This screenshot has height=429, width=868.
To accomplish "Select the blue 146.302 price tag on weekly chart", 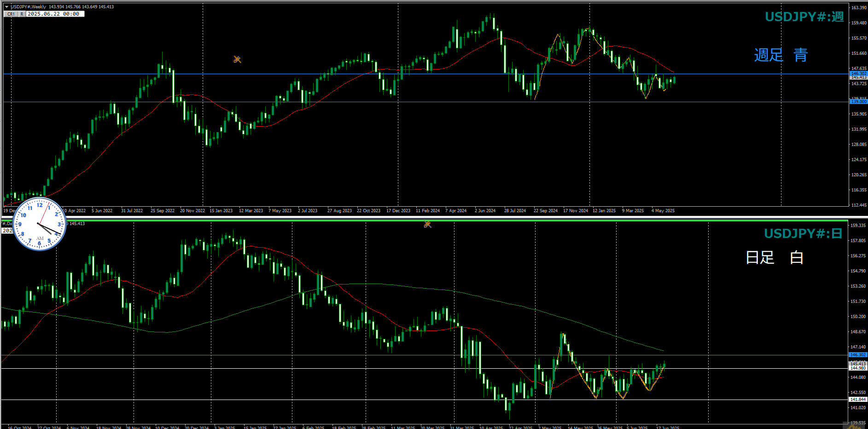I will [858, 74].
